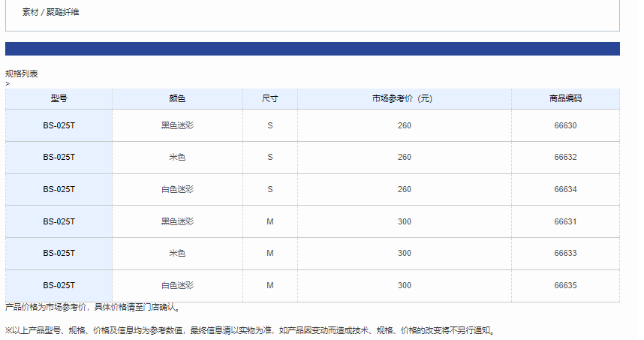Image resolution: width=644 pixels, height=340 pixels.
Task: Click the 规格列表 section heading
Action: [21, 74]
